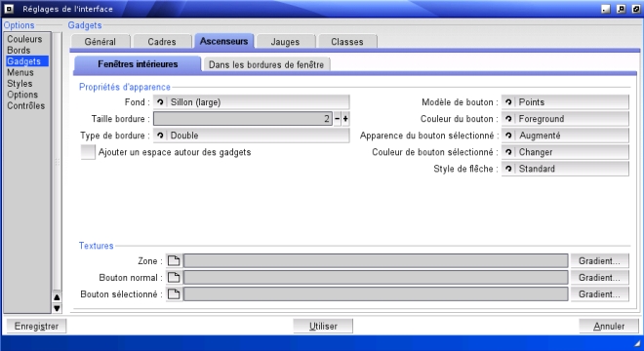Screen dimensions: 644x351
Task: Click the Bouton normal texture path field
Action: (376, 278)
